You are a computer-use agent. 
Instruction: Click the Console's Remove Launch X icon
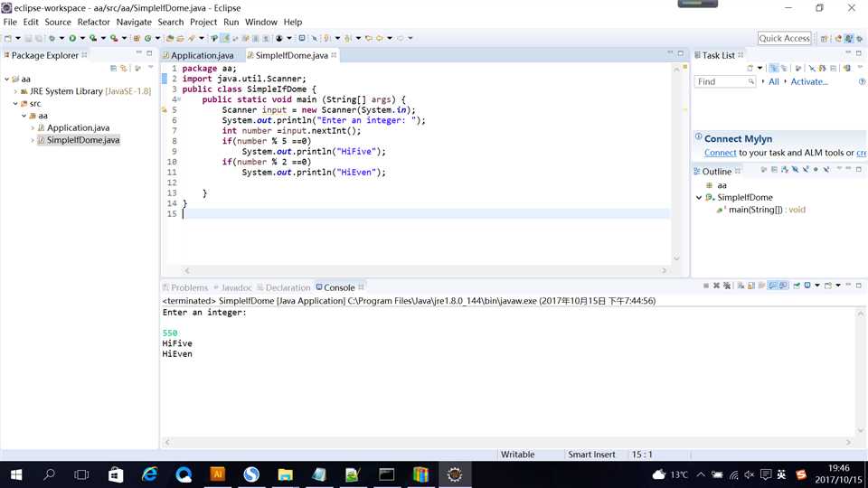pos(716,286)
